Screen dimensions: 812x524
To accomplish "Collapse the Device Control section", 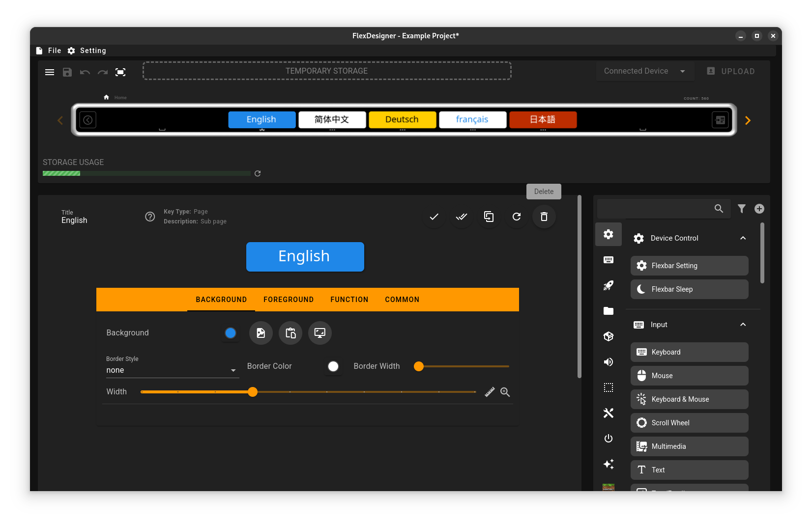I will point(743,238).
